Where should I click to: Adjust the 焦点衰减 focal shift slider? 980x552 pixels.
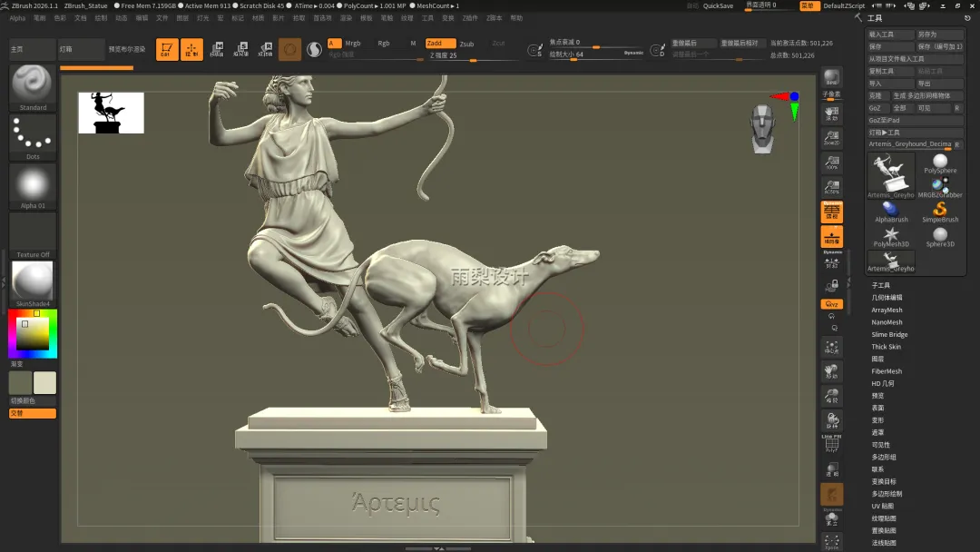[595, 43]
